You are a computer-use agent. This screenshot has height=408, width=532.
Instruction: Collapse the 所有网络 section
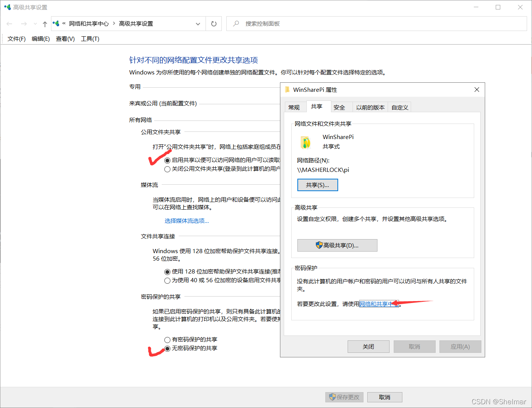pos(141,120)
